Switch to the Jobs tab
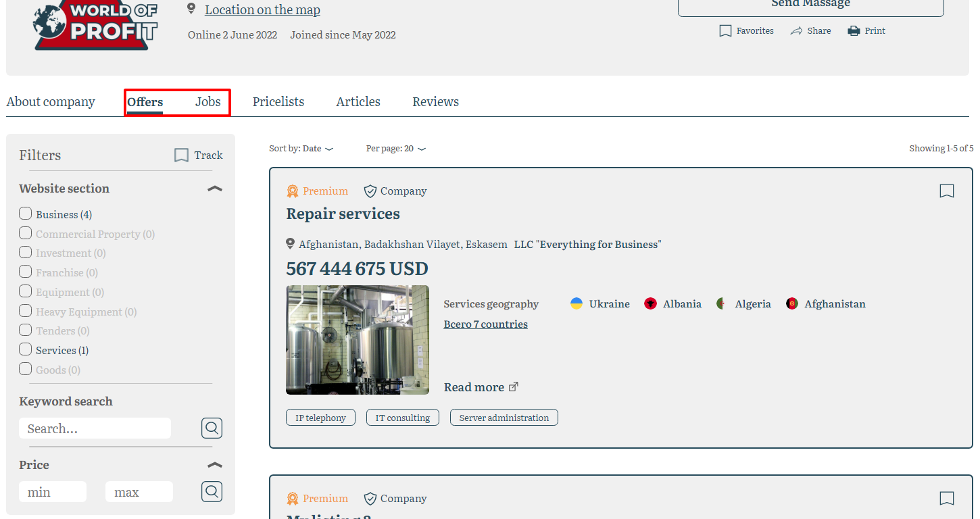 208,102
